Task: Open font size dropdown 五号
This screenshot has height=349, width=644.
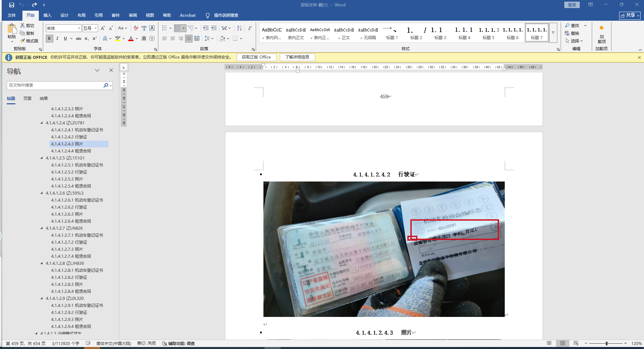Action: pos(96,28)
